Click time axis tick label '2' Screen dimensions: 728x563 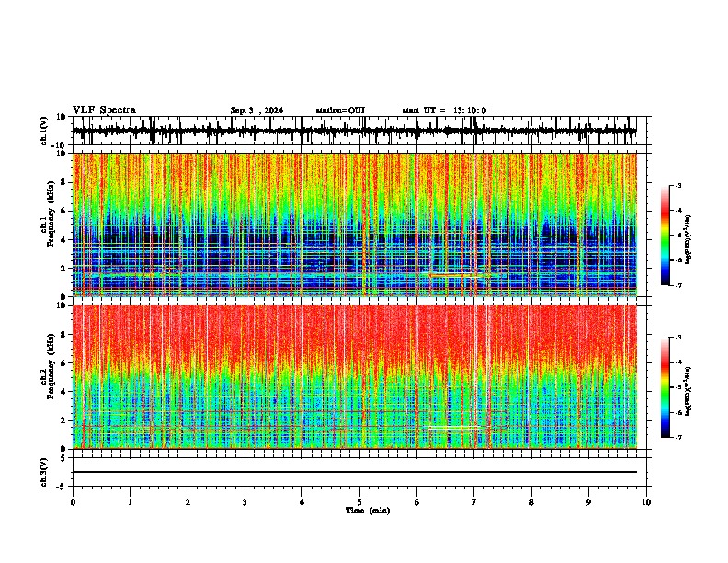(x=188, y=502)
